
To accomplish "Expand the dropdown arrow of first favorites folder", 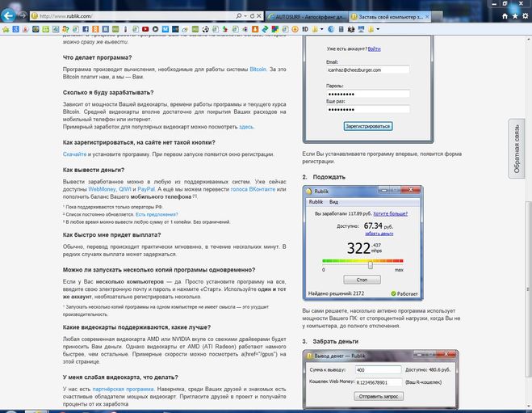I will pyautogui.click(x=321, y=29).
